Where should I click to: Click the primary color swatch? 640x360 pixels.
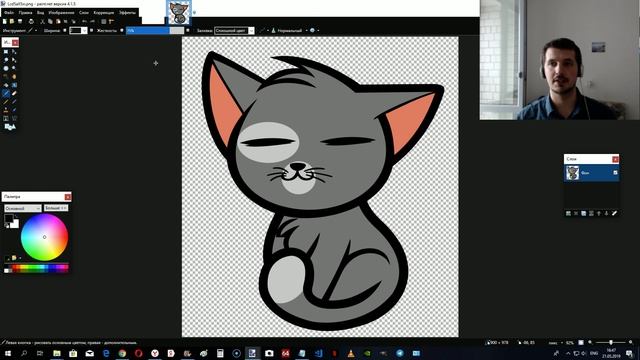tap(8, 219)
